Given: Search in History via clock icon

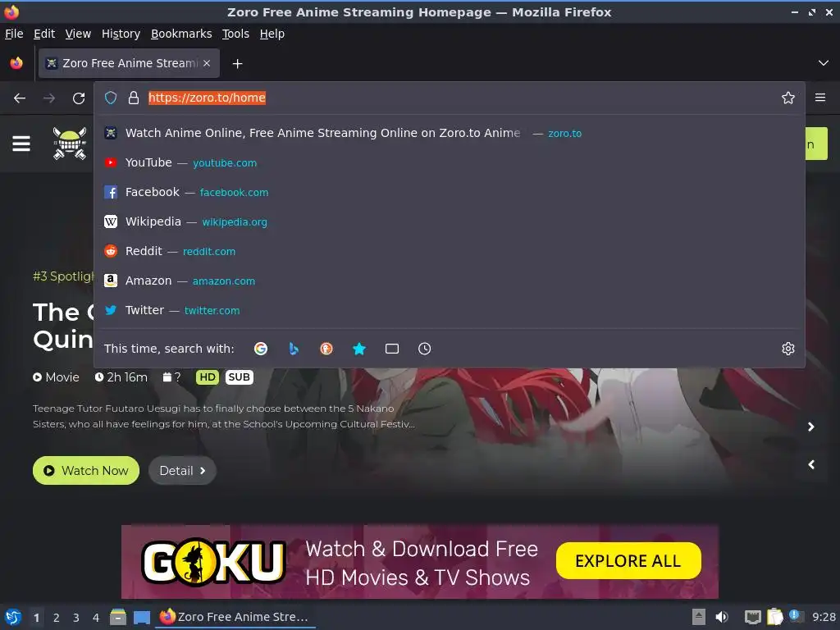Looking at the screenshot, I should 424,349.
